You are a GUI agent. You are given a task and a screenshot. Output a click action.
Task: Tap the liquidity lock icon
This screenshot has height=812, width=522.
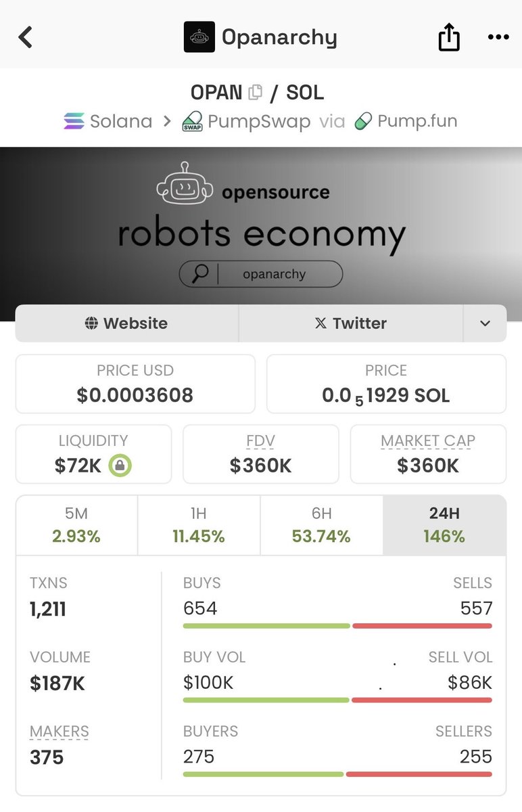(120, 466)
